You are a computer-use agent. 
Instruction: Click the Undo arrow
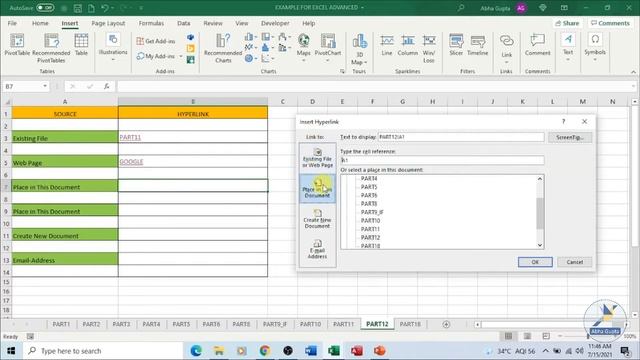[x=104, y=7]
